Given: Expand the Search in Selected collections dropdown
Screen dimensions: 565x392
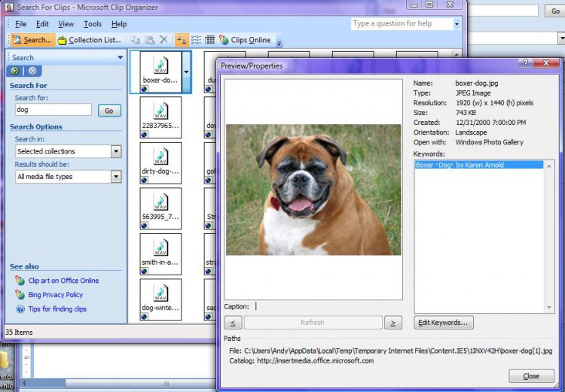Looking at the screenshot, I should coord(116,151).
